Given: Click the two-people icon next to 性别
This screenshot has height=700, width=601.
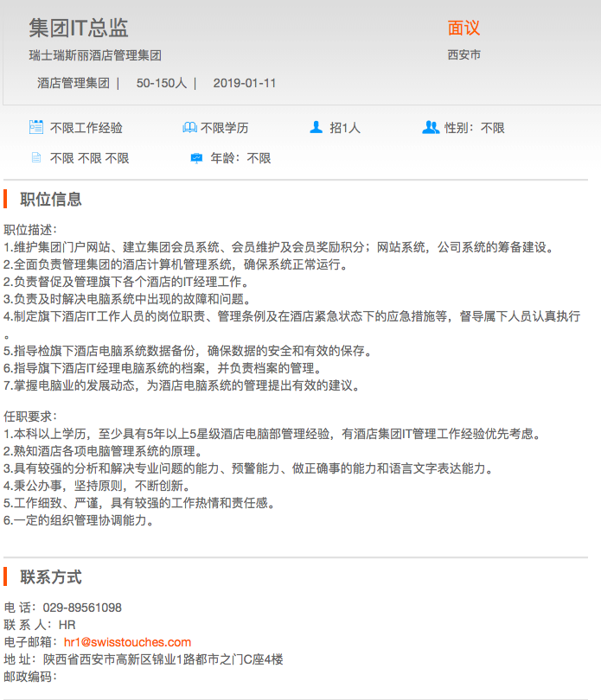Looking at the screenshot, I should [430, 127].
